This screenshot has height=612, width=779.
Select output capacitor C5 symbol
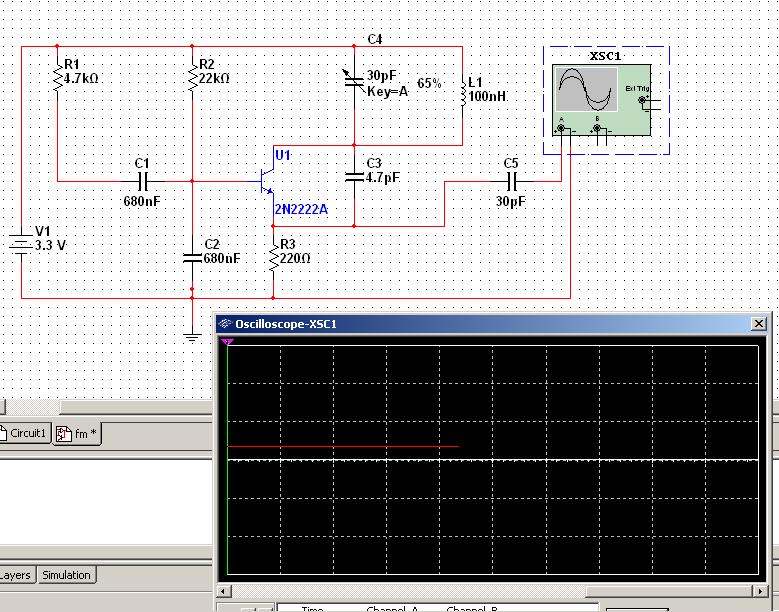512,182
